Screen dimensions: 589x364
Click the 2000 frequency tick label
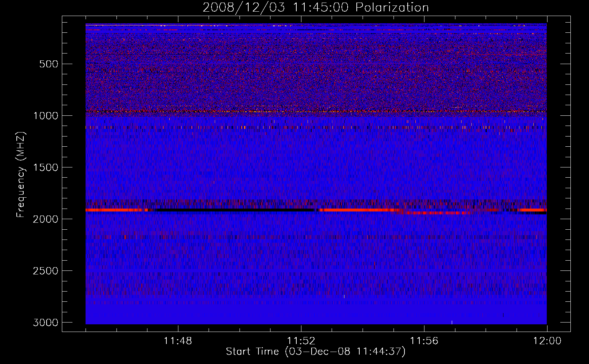point(46,219)
